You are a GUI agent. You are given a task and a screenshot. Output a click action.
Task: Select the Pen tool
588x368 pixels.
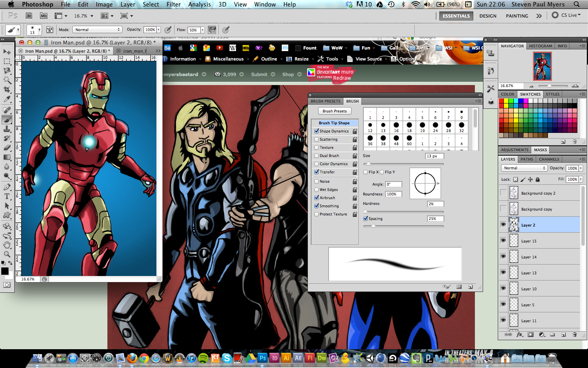[x=7, y=187]
